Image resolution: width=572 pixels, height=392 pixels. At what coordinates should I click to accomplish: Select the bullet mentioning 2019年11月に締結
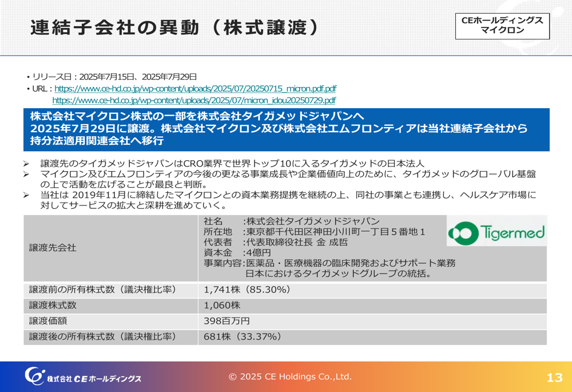pyautogui.click(x=288, y=195)
